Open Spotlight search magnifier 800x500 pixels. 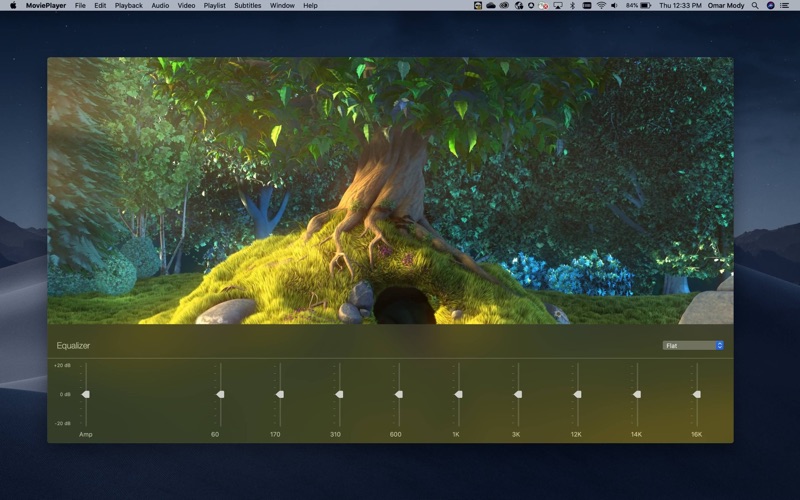[x=755, y=6]
